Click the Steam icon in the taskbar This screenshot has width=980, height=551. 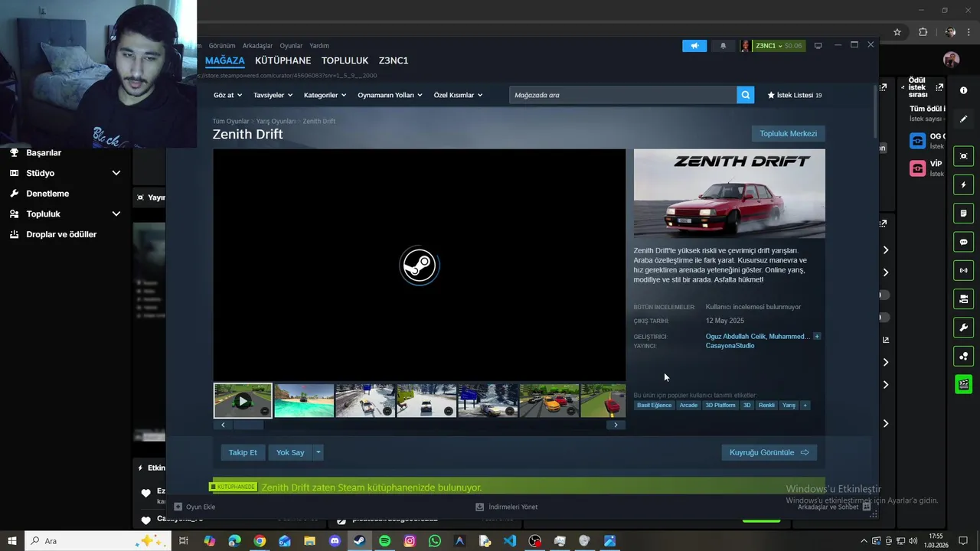(359, 541)
